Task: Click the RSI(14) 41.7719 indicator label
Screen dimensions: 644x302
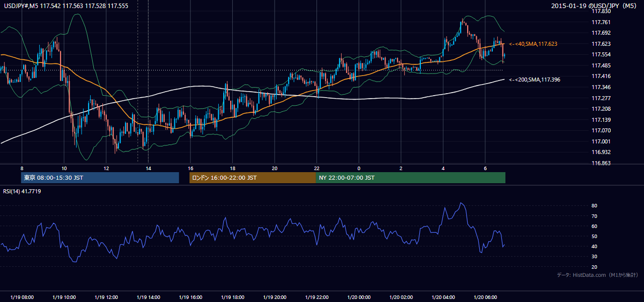Action: click(x=22, y=191)
